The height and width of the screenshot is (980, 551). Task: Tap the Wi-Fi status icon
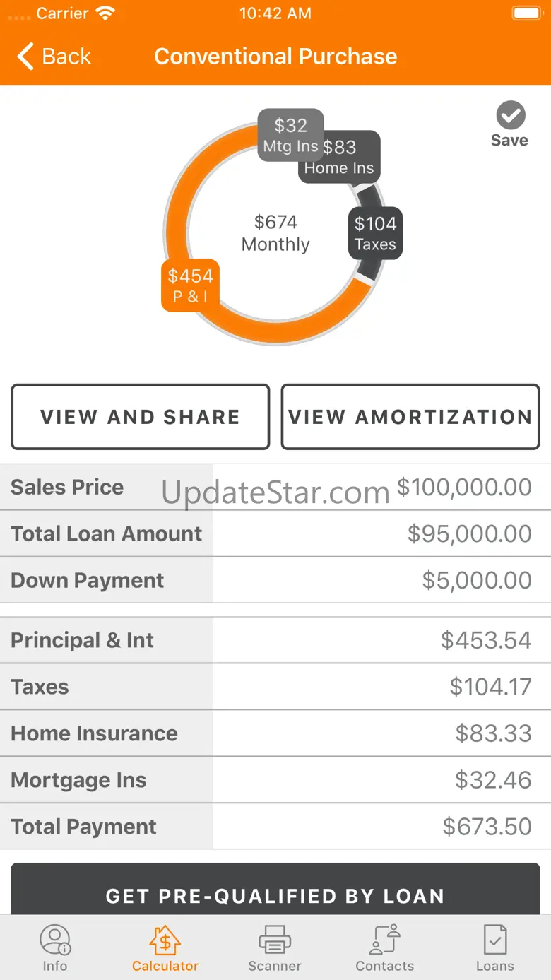(x=105, y=13)
